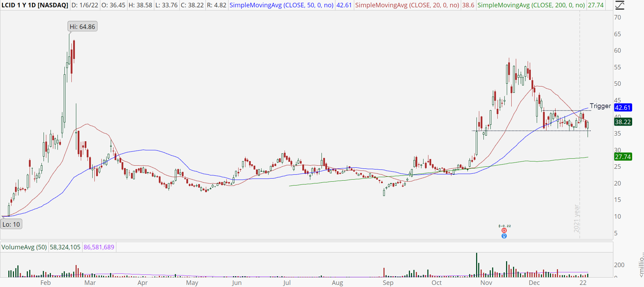Click the L: 33.76 low value
The height and width of the screenshot is (287, 644).
pyautogui.click(x=166, y=5)
